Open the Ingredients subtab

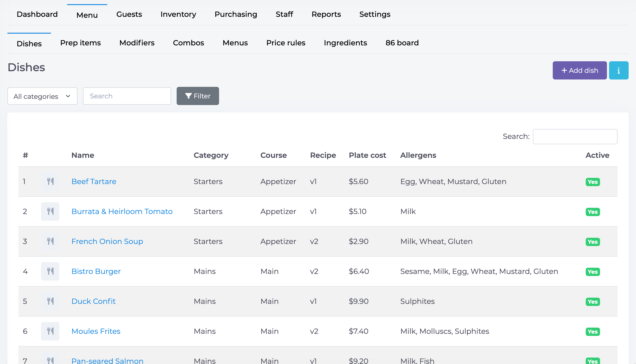[345, 43]
